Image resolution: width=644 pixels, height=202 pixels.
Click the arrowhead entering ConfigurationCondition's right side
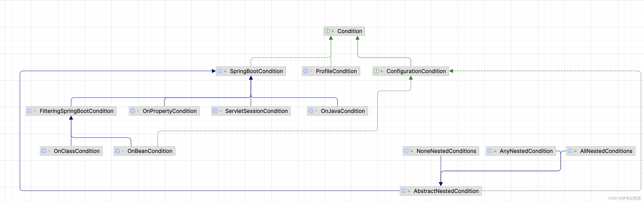coord(451,71)
